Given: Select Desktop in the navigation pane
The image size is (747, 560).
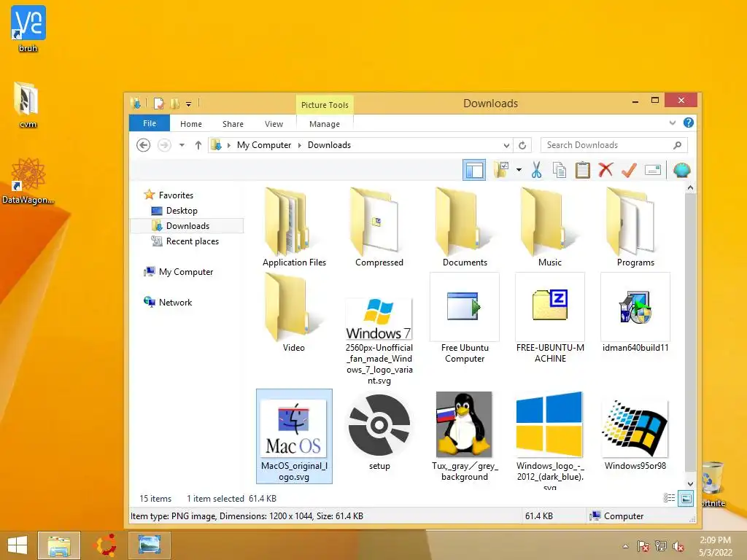Looking at the screenshot, I should coord(182,211).
